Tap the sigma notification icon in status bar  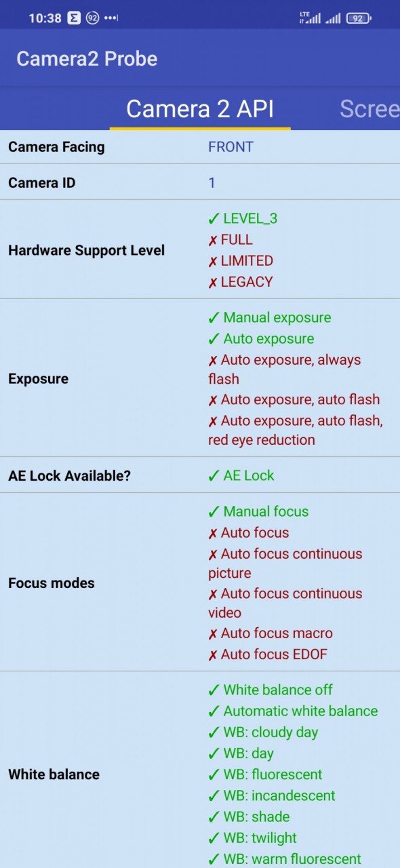click(73, 18)
